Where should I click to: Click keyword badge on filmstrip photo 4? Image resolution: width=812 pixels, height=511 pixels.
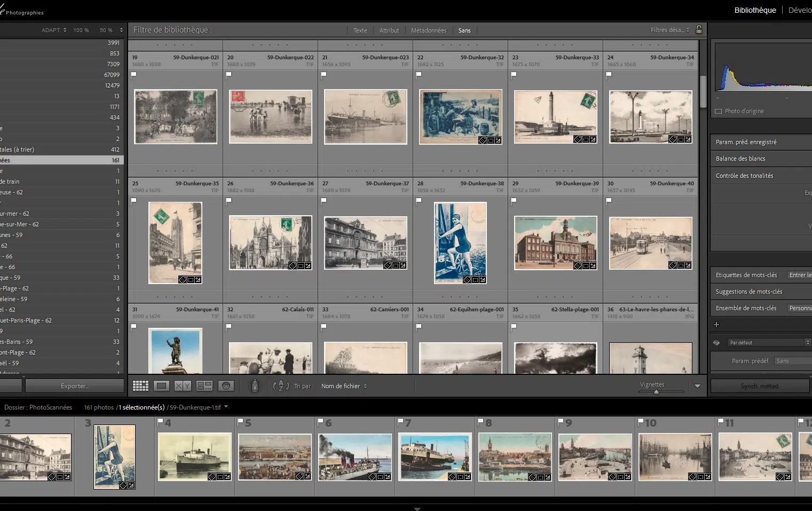[x=212, y=476]
